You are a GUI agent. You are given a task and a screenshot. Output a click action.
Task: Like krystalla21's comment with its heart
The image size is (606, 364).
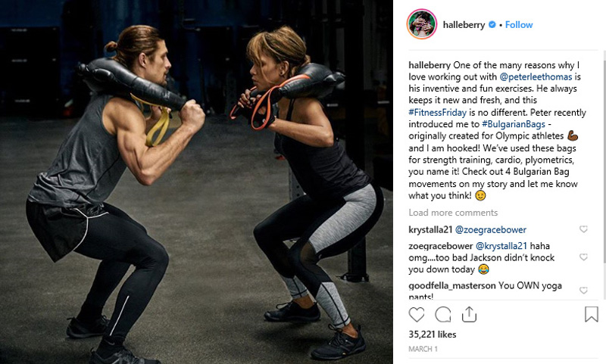tap(583, 229)
